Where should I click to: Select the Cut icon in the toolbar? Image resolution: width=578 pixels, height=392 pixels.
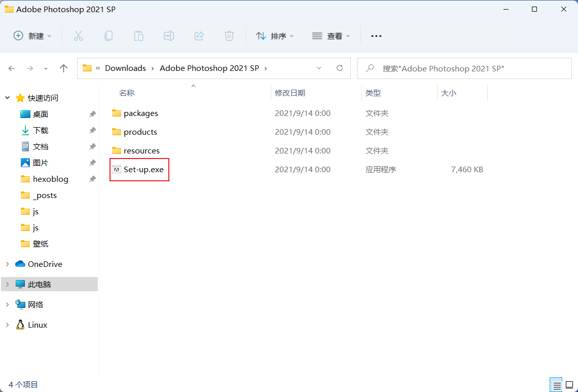[78, 35]
